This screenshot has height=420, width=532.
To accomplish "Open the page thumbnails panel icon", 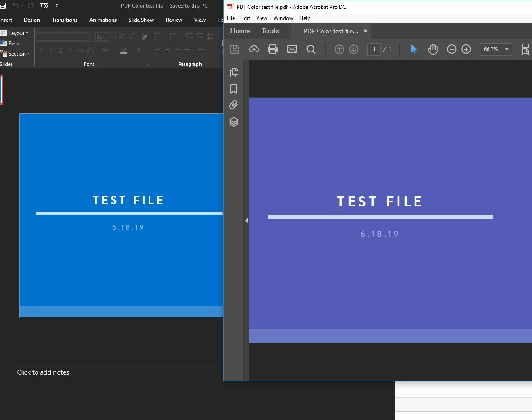I will point(234,72).
